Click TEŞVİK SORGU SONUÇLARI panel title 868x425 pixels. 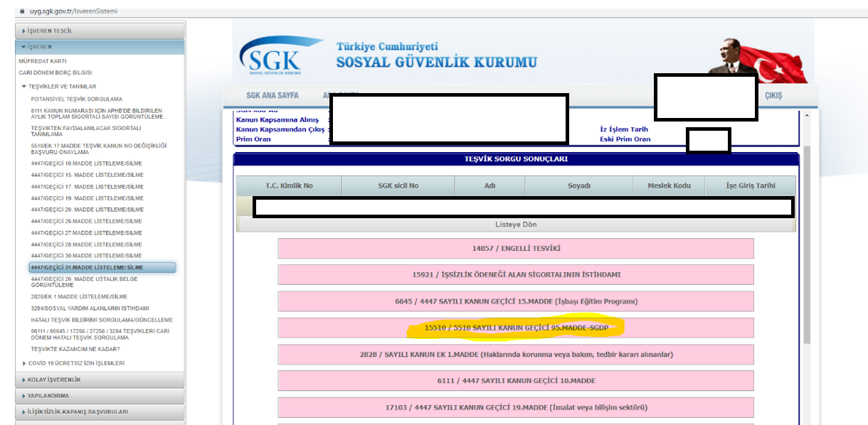tap(516, 159)
